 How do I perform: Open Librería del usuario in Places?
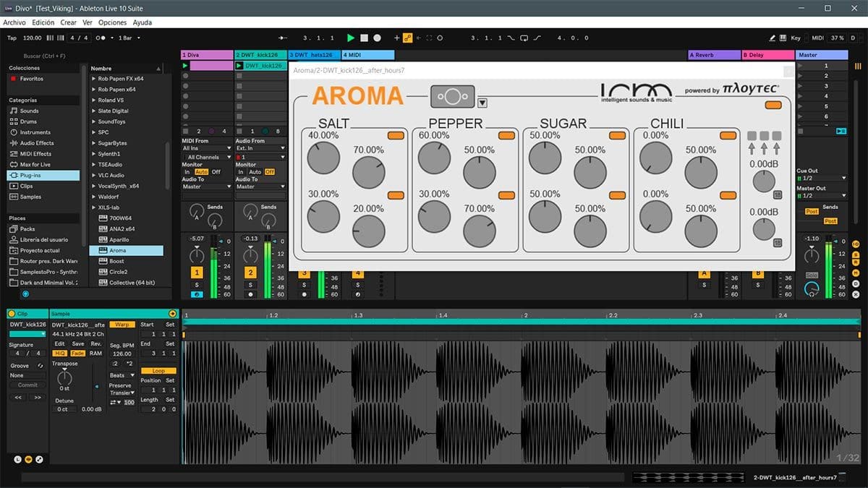[x=44, y=239]
